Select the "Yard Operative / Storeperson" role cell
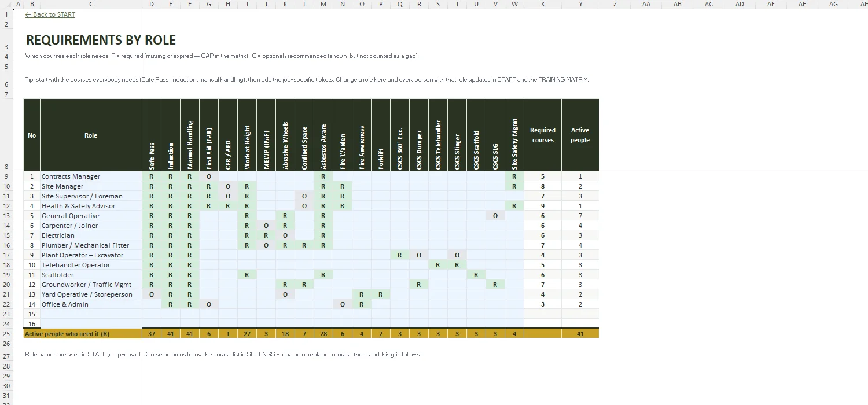Image resolution: width=868 pixels, height=405 pixels. 91,294
